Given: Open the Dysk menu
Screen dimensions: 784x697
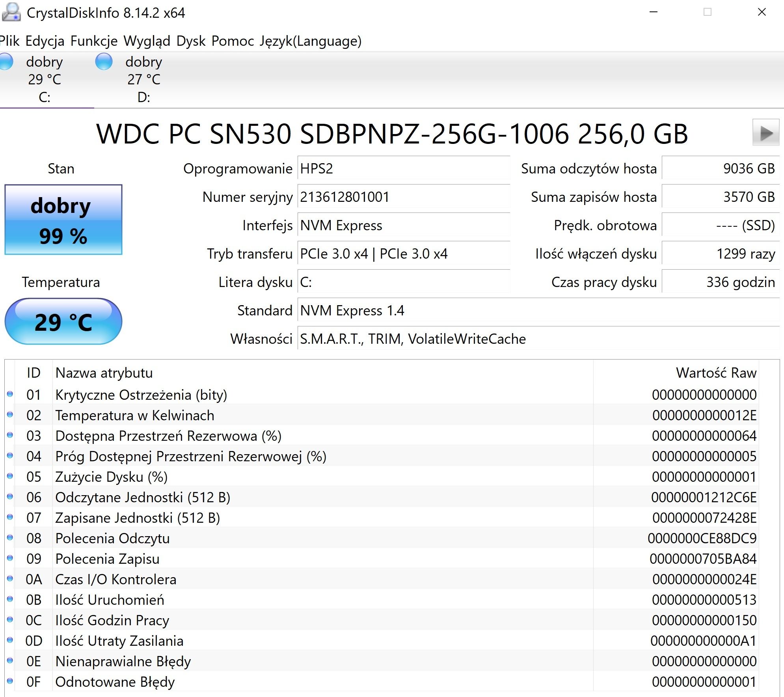Looking at the screenshot, I should pos(191,41).
